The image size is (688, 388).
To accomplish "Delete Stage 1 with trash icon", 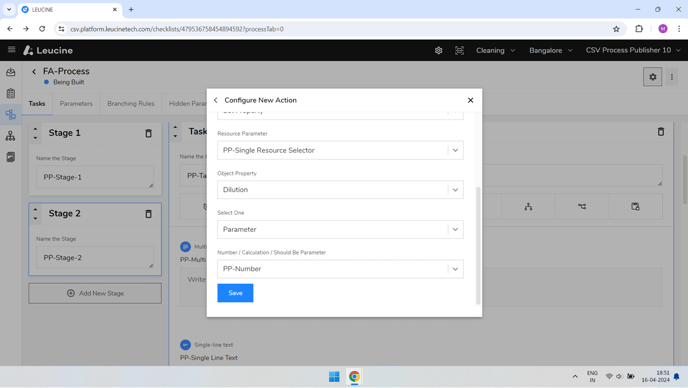I will coord(148,133).
